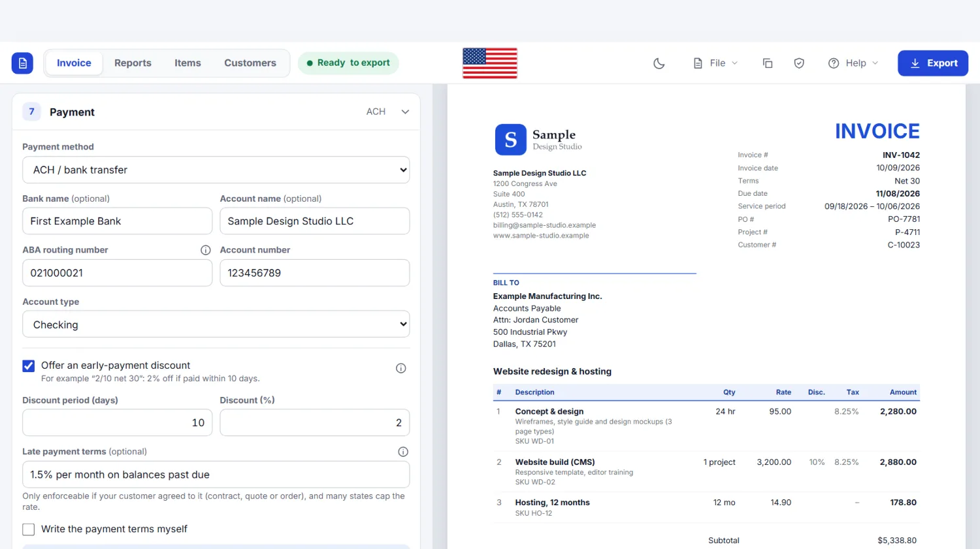980x549 pixels.
Task: Click the Website build (CMS) line item
Action: (706, 471)
